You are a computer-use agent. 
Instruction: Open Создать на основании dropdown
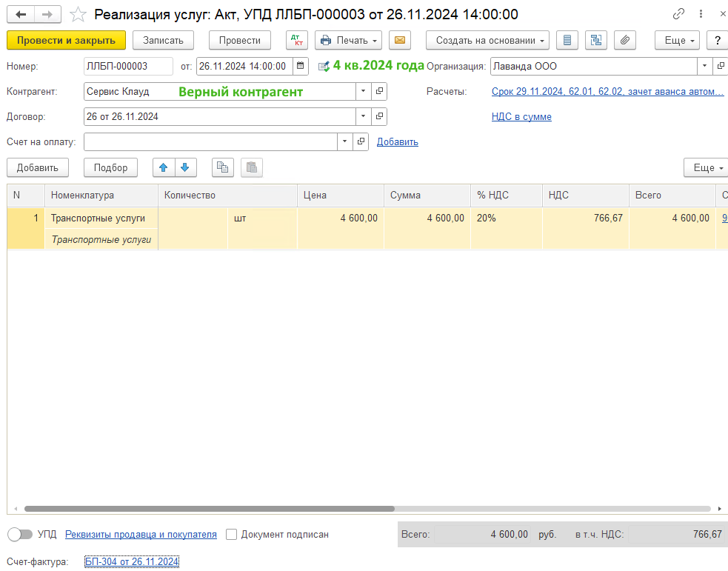[487, 41]
